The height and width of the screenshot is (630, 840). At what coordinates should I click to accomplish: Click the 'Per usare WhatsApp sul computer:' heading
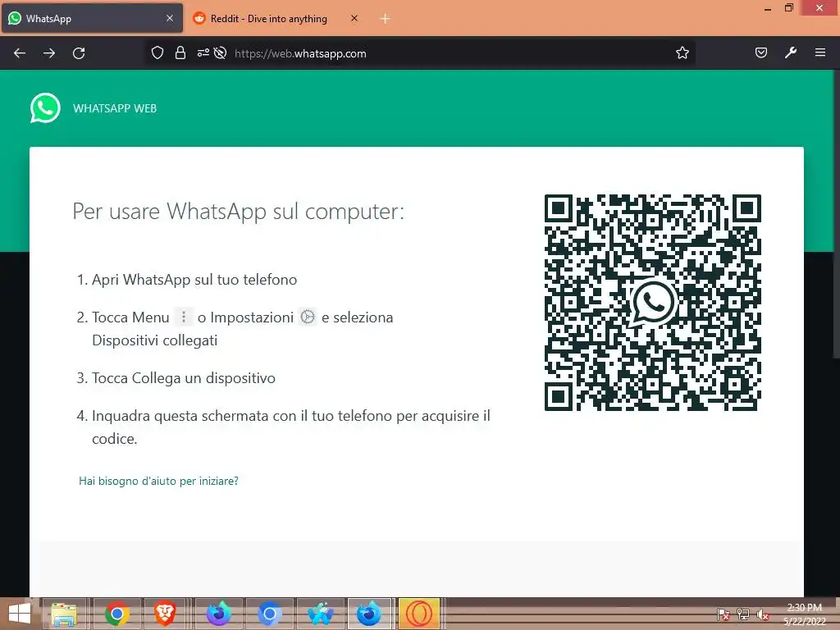coord(239,212)
